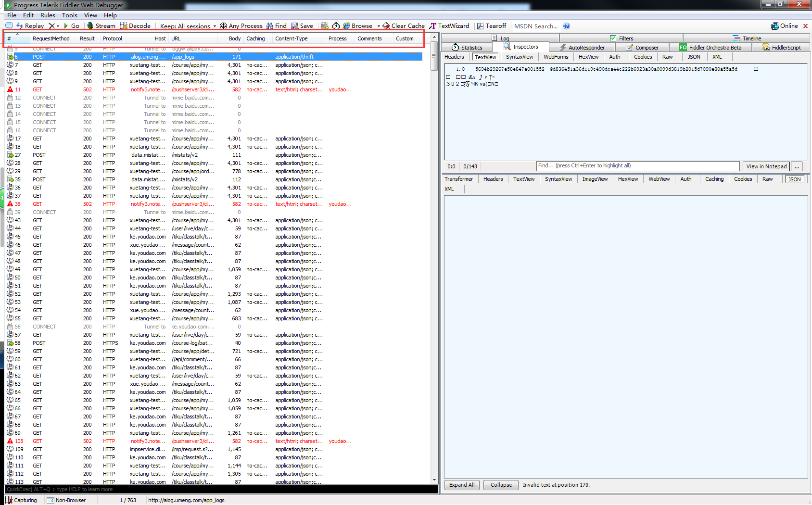Click the comment balloon toolbar icon
Viewport: 812px width, 505px height.
click(x=9, y=26)
